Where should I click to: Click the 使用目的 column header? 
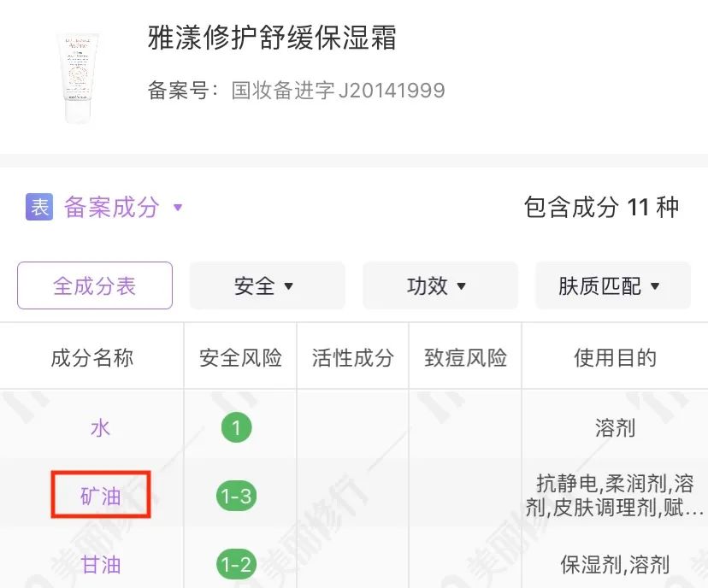coord(615,357)
